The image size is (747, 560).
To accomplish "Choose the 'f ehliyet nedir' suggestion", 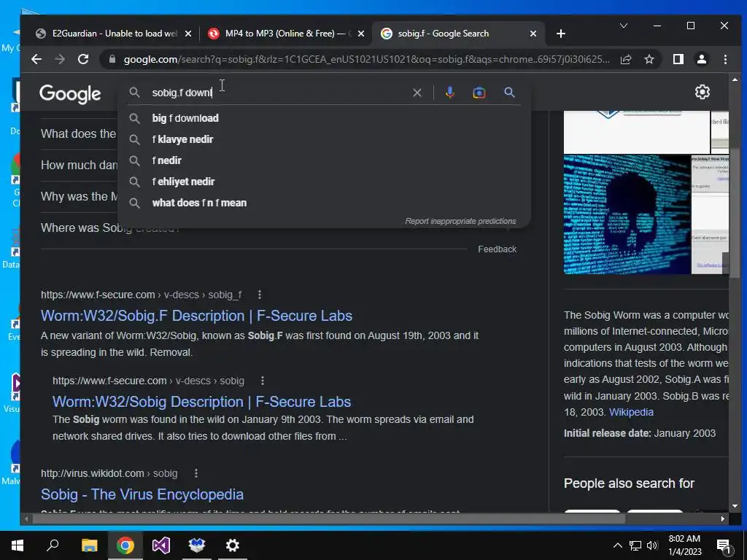I will 324,182.
